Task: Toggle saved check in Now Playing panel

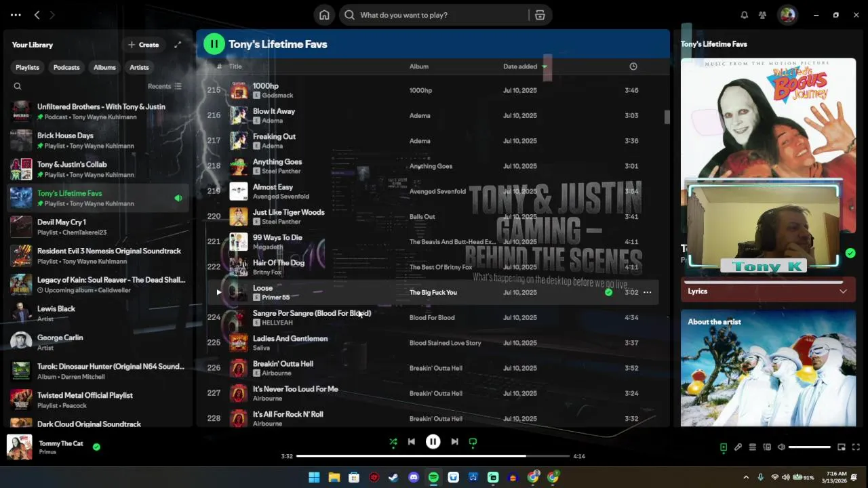Action: (x=850, y=253)
